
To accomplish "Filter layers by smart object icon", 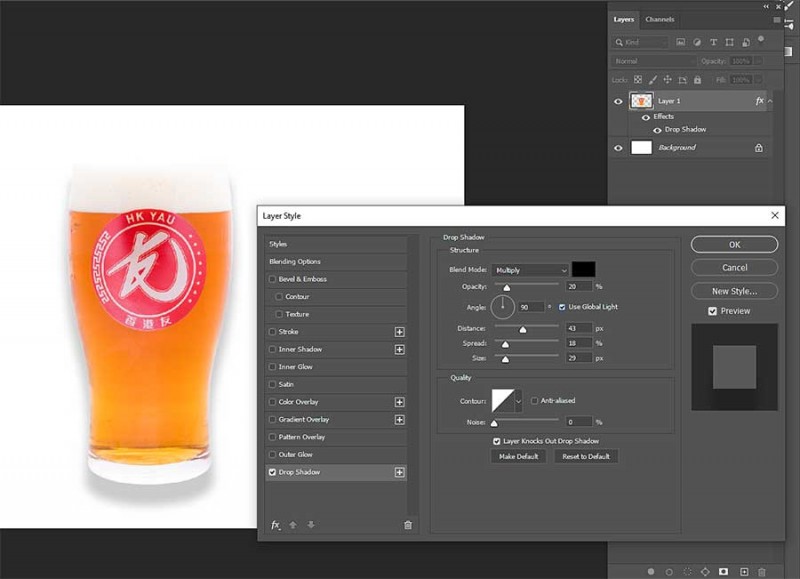I will pos(746,42).
